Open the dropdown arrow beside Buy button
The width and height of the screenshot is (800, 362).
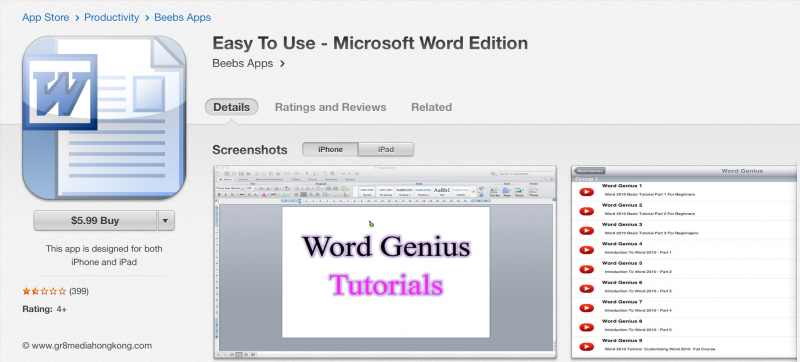(x=166, y=221)
